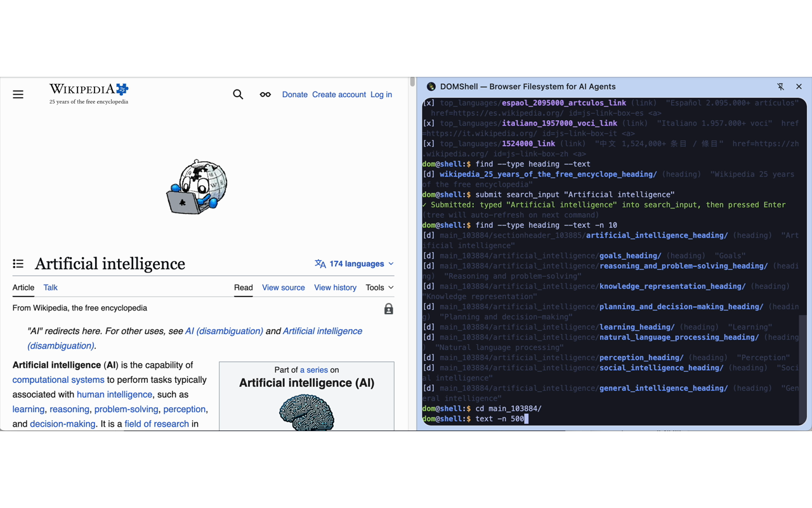Click the Create account link
The width and height of the screenshot is (812, 508).
click(x=339, y=94)
